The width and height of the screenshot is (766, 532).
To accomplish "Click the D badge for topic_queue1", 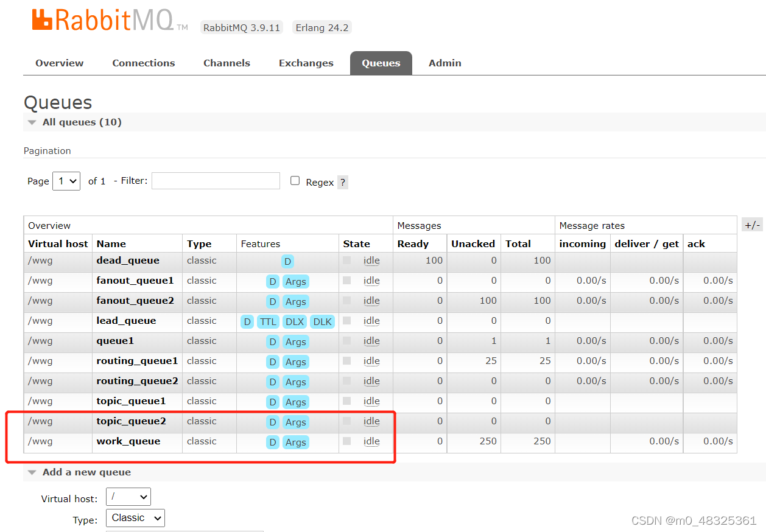I will [x=273, y=402].
